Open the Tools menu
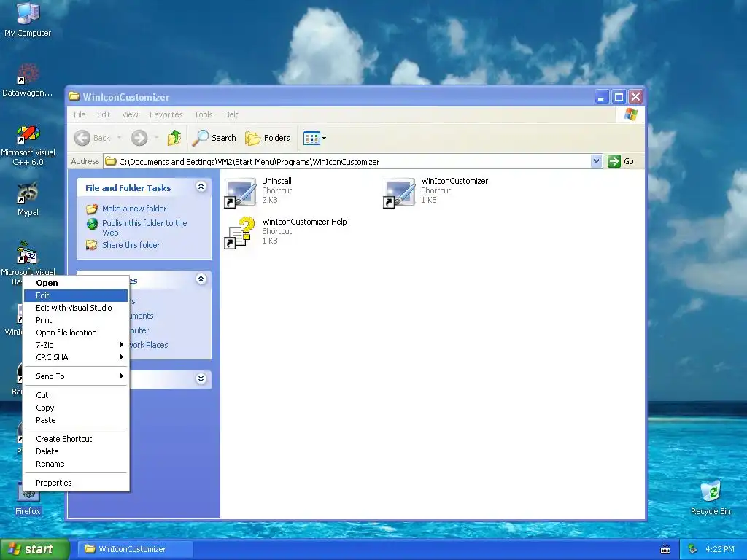 tap(203, 114)
